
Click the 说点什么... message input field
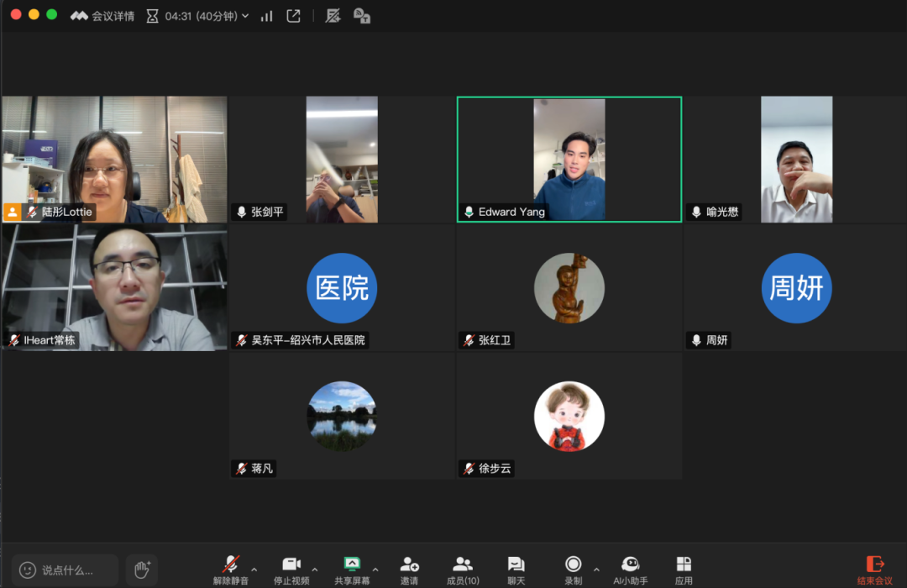(x=66, y=570)
